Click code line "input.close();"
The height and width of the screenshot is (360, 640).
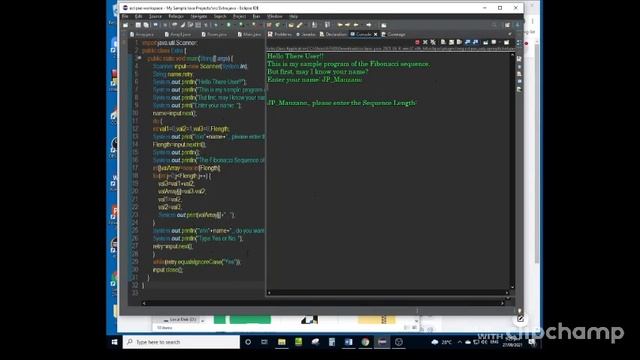coord(168,270)
